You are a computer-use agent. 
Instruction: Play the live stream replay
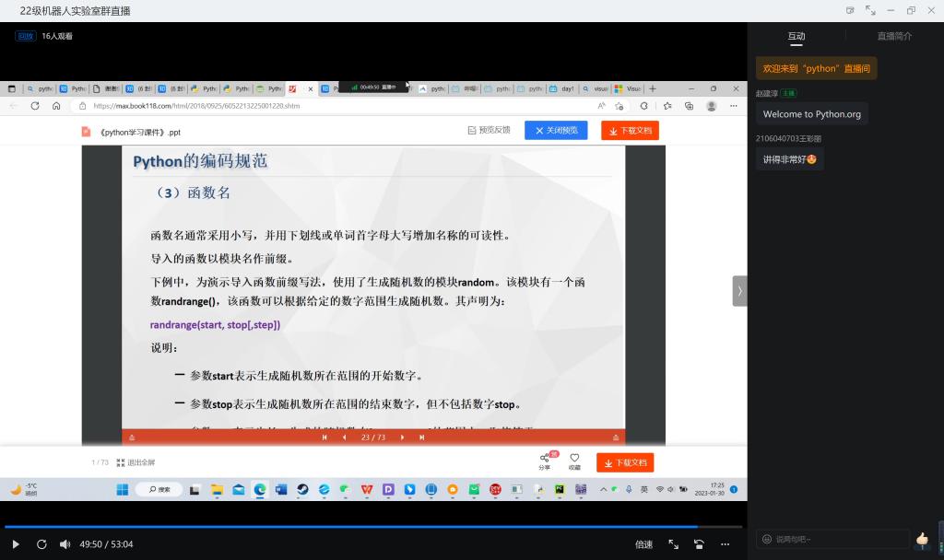point(16,544)
